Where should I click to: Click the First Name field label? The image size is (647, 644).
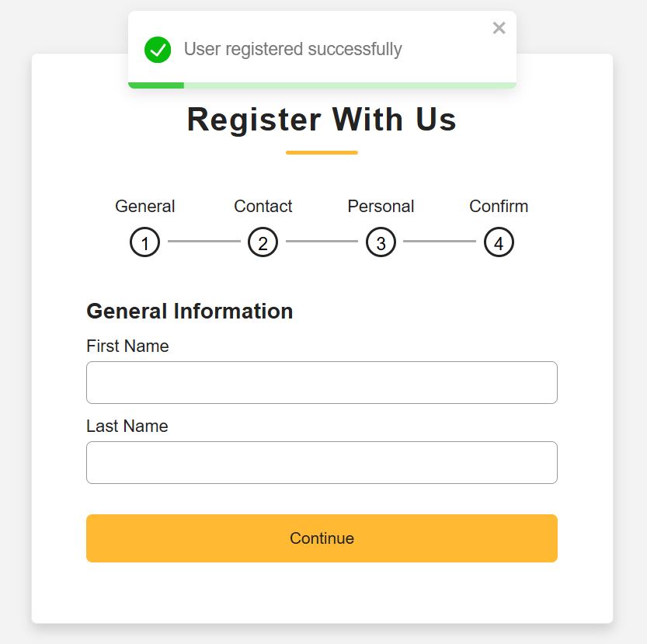(127, 346)
